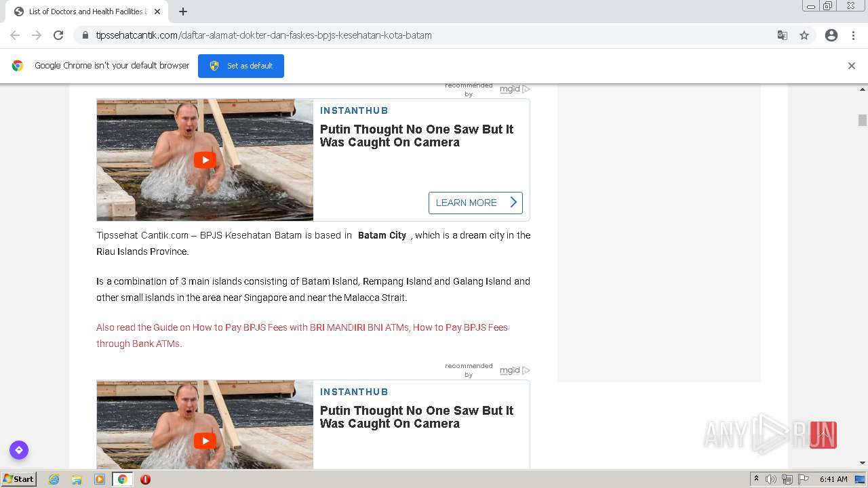This screenshot has width=868, height=488.
Task: Click the 'Batam City' bold text
Action: click(382, 235)
